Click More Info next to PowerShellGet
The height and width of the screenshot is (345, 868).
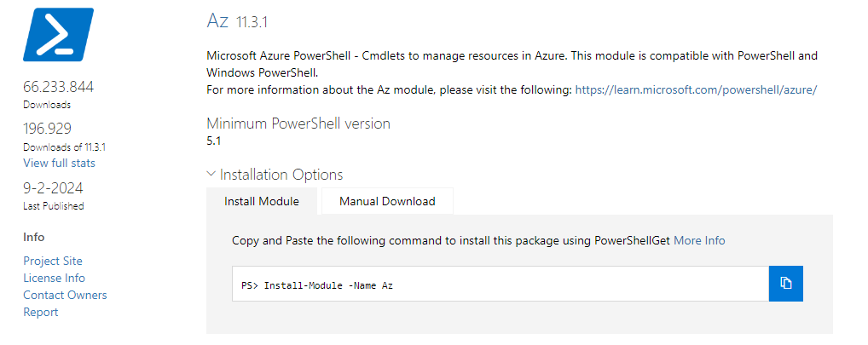click(x=699, y=240)
